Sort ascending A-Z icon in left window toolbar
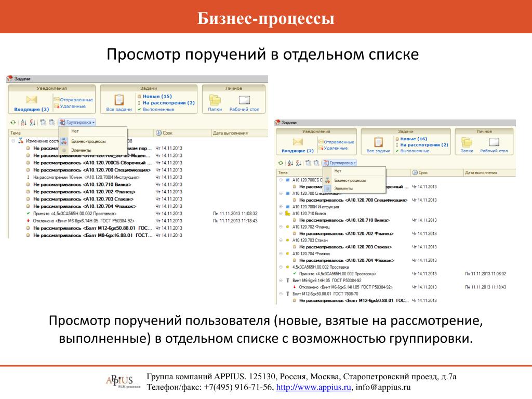 tap(23, 123)
